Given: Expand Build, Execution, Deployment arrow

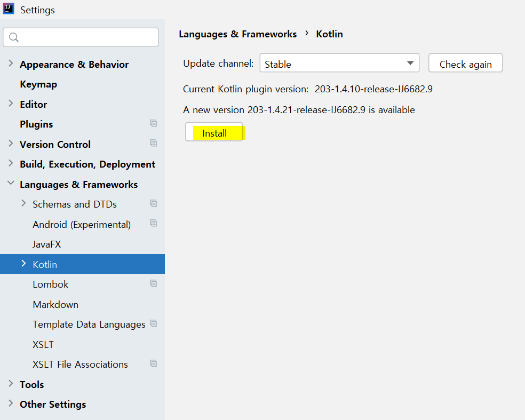Looking at the screenshot, I should (11, 163).
